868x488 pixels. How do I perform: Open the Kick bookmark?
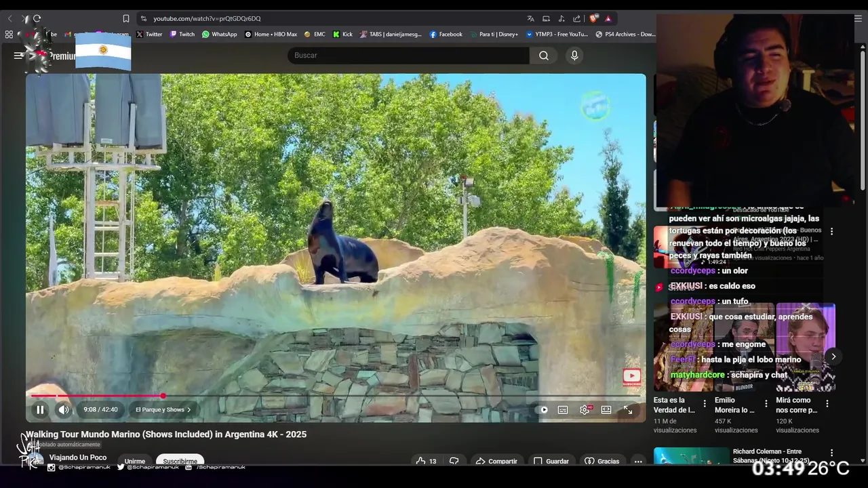(x=342, y=34)
